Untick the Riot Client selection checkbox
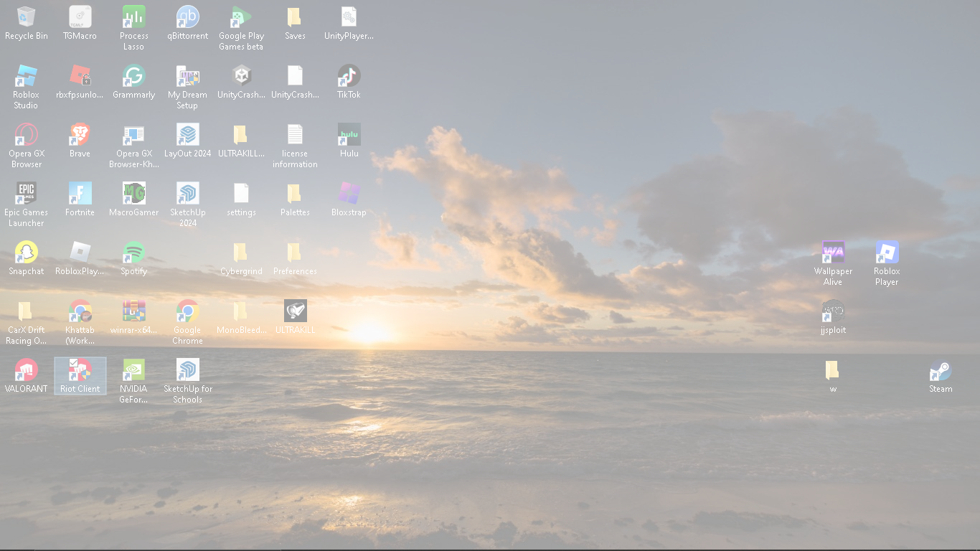 pos(74,364)
